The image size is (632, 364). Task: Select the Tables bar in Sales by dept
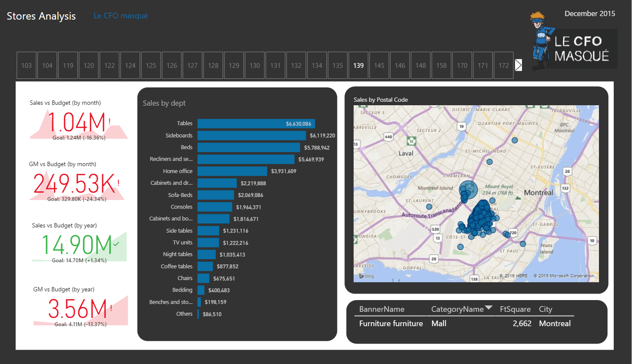pyautogui.click(x=256, y=124)
